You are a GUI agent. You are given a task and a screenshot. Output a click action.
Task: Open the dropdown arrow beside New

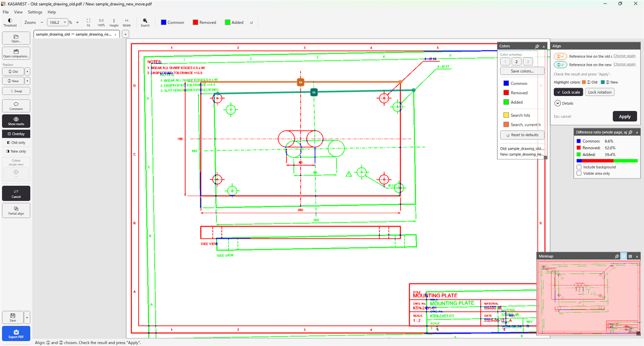pyautogui.click(x=27, y=81)
